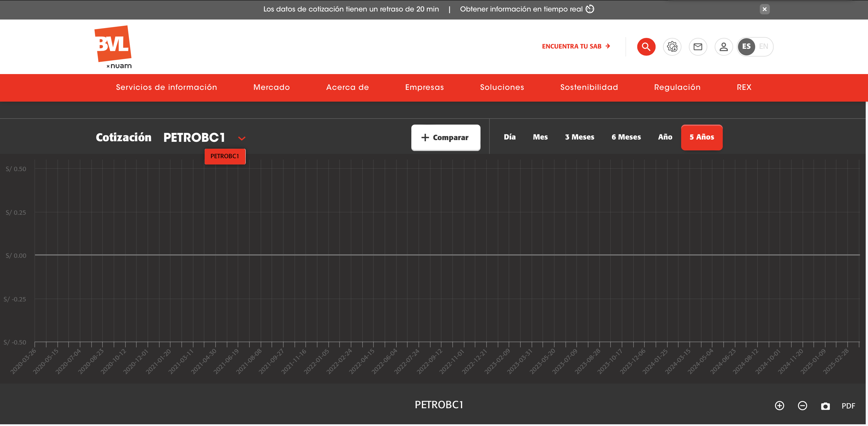The height and width of the screenshot is (426, 868).
Task: Switch language to EN
Action: point(764,47)
